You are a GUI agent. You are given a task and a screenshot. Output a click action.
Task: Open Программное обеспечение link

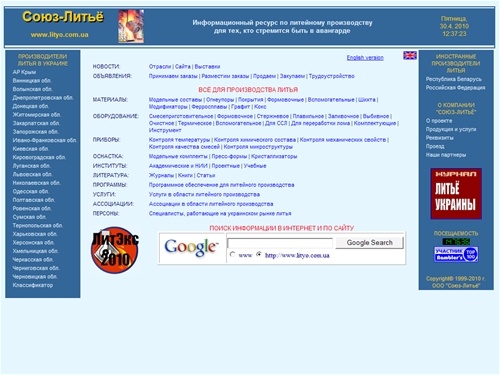point(221,185)
